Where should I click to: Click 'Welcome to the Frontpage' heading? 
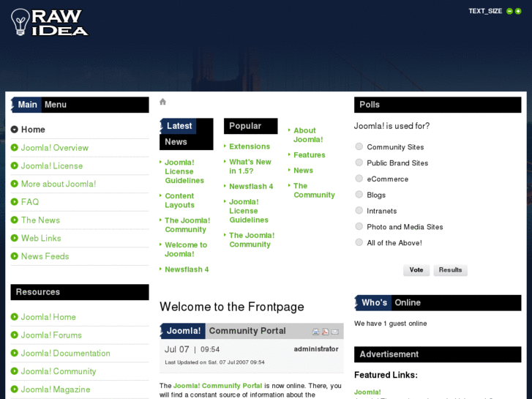coord(232,307)
